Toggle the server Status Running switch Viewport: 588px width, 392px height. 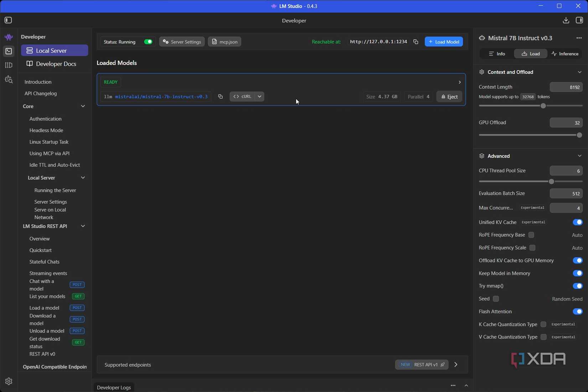point(148,42)
